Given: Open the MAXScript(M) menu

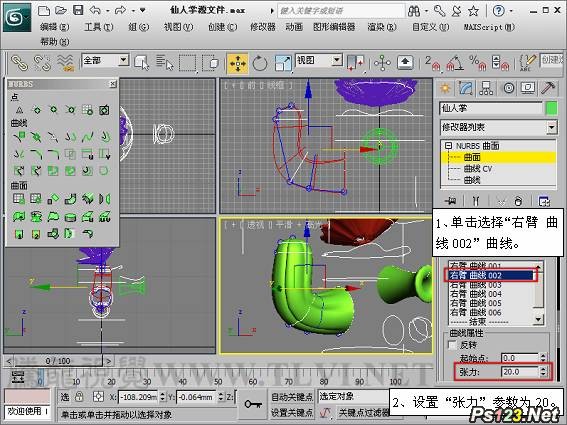Looking at the screenshot, I should coord(489,27).
